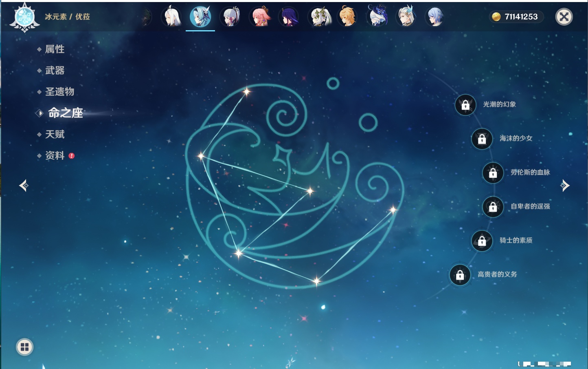Open locked constellation 光潮的幻象
588x369 pixels.
coord(465,105)
